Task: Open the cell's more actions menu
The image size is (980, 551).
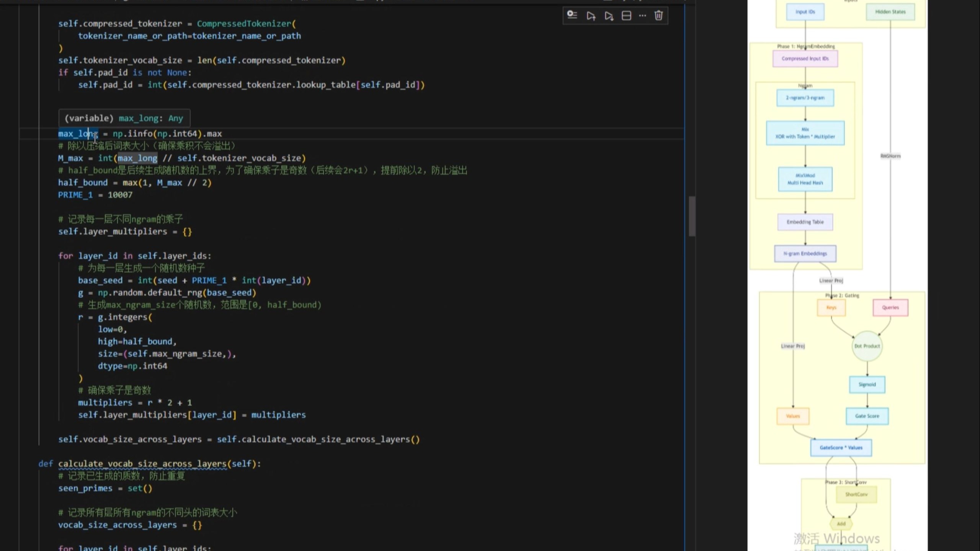Action: pyautogui.click(x=642, y=16)
